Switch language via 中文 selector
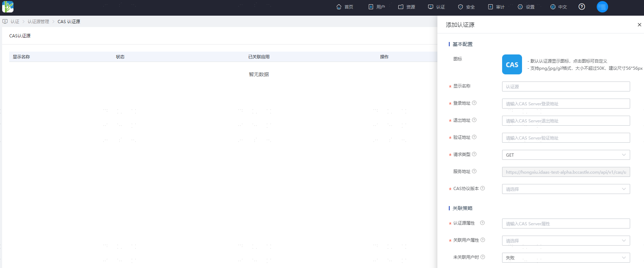The width and height of the screenshot is (644, 268). 558,7
